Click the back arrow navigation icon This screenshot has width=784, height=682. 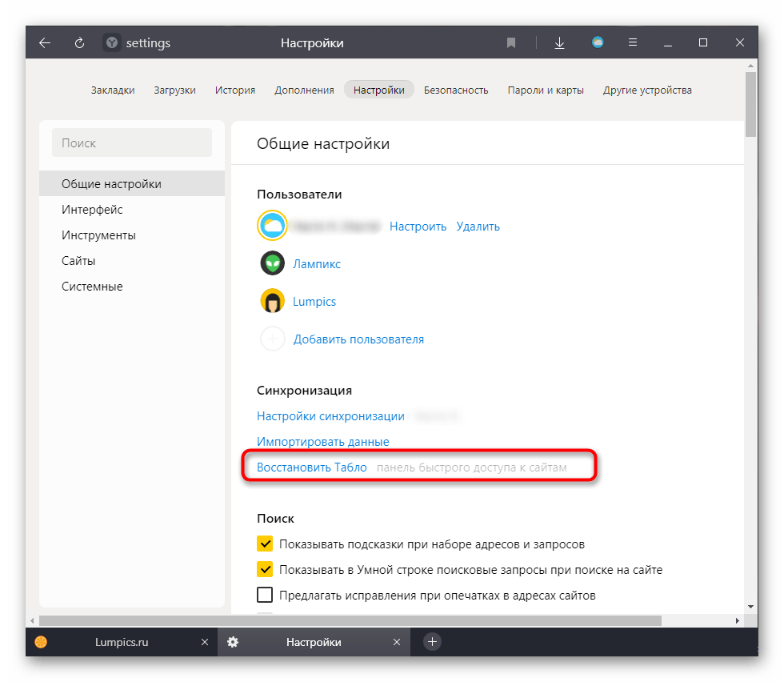[x=45, y=43]
